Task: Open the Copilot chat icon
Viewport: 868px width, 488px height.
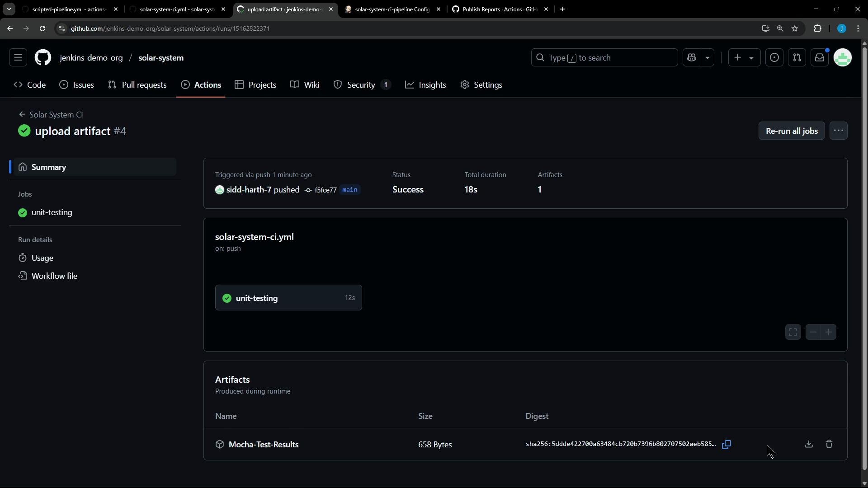Action: tap(692, 58)
